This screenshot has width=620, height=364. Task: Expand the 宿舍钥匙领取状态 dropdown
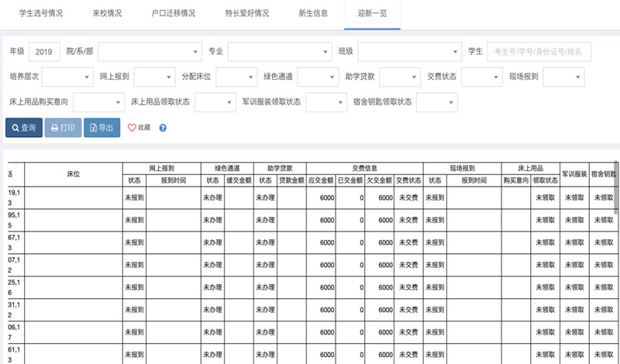tap(436, 101)
